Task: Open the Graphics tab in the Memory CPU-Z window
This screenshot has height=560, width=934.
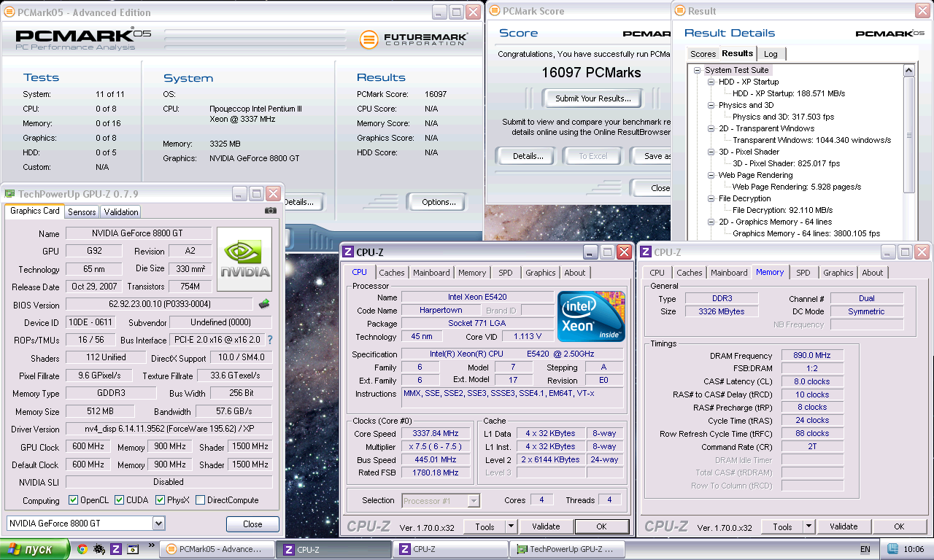Action: (838, 273)
